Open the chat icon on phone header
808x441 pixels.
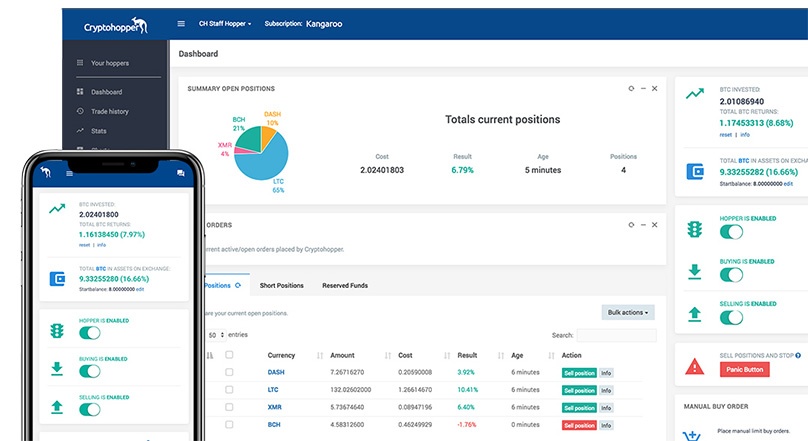[x=180, y=173]
